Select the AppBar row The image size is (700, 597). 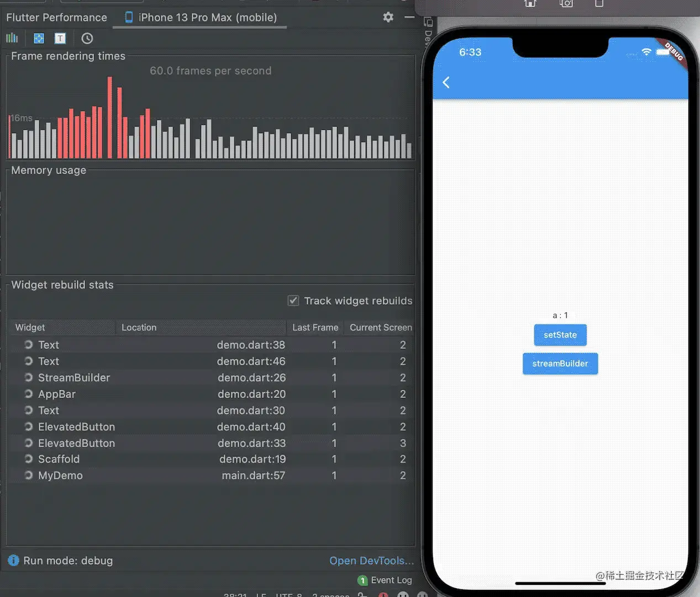pyautogui.click(x=212, y=394)
